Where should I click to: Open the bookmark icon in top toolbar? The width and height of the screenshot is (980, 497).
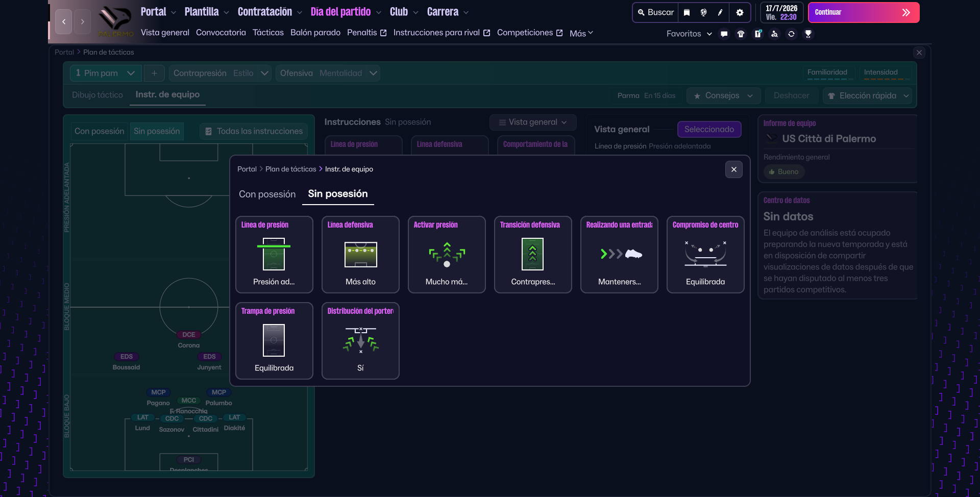click(x=687, y=13)
